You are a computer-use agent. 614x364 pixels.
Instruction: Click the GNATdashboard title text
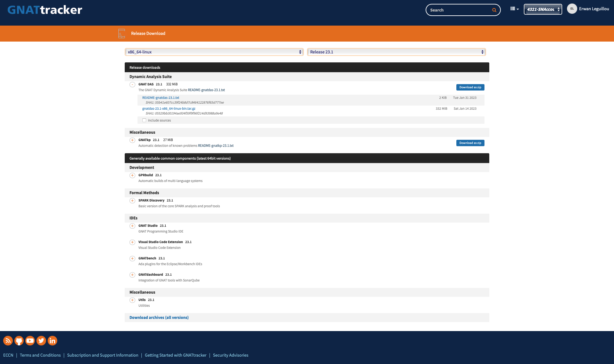[x=151, y=274]
